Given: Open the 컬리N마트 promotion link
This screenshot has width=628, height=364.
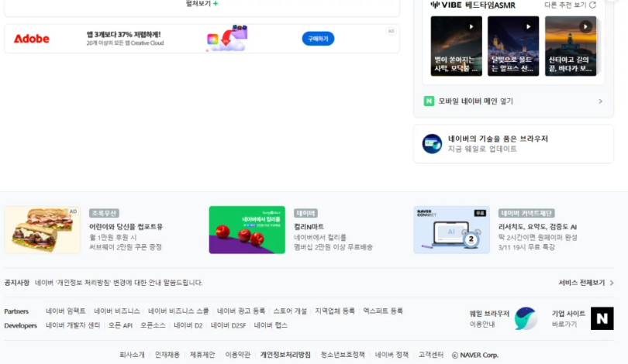Looking at the screenshot, I should [x=309, y=227].
